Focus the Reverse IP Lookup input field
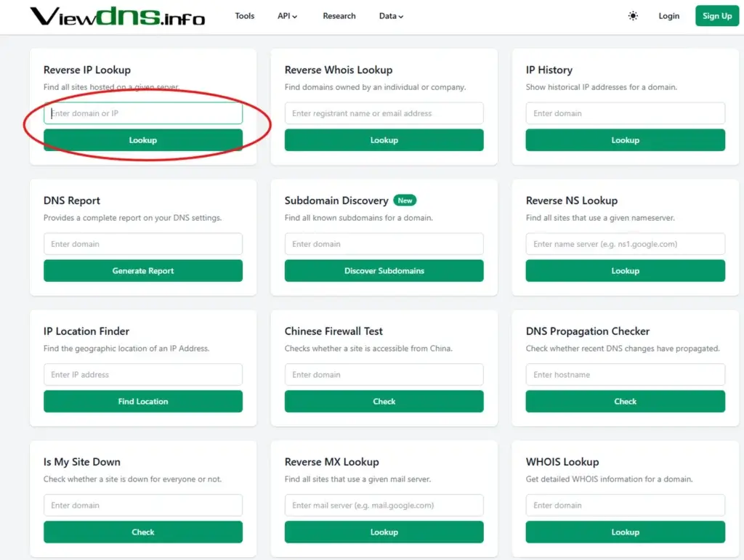The image size is (744, 560). pyautogui.click(x=143, y=113)
